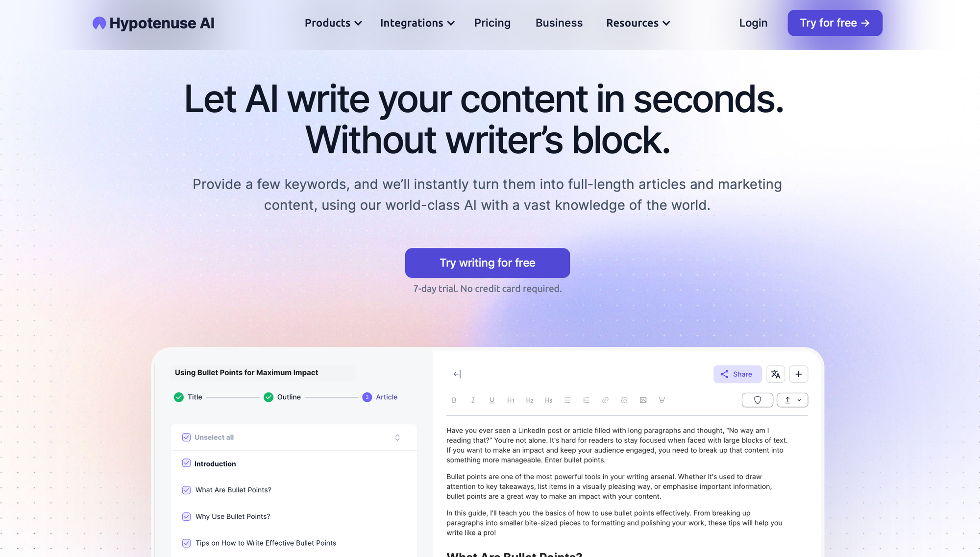The image size is (980, 557).
Task: Click the translate language icon
Action: [x=775, y=374]
